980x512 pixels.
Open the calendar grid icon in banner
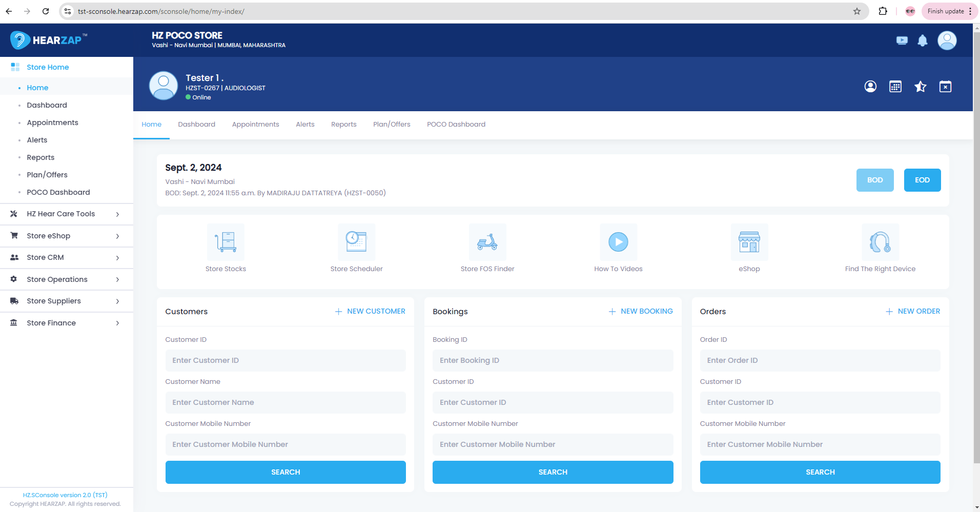coord(895,87)
